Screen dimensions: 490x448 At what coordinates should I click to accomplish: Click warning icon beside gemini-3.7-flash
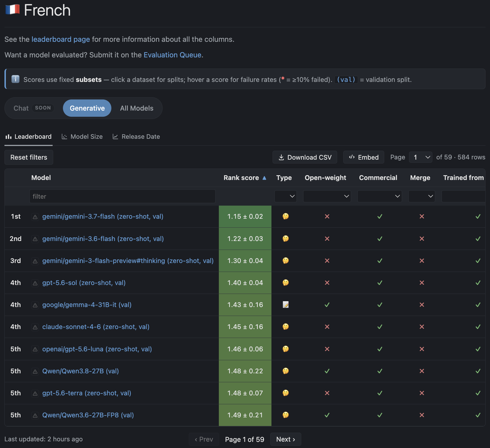pyautogui.click(x=35, y=217)
